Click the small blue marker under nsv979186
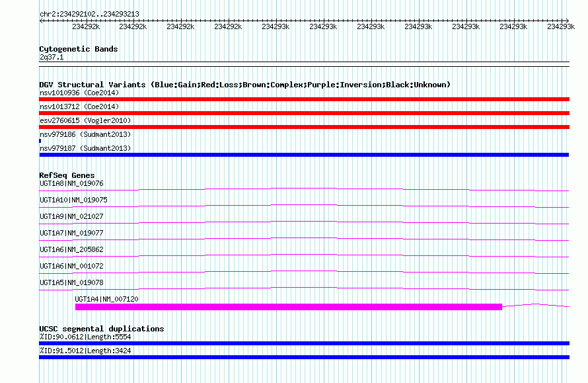Screen dimensions: 588x383 (40, 141)
